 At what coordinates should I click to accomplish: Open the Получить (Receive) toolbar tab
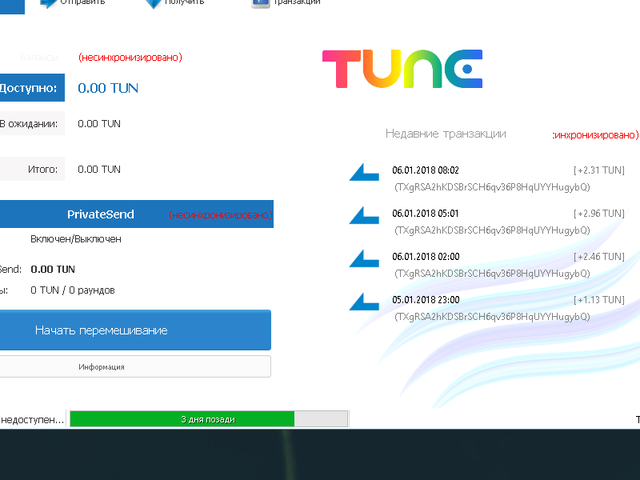pyautogui.click(x=175, y=2)
